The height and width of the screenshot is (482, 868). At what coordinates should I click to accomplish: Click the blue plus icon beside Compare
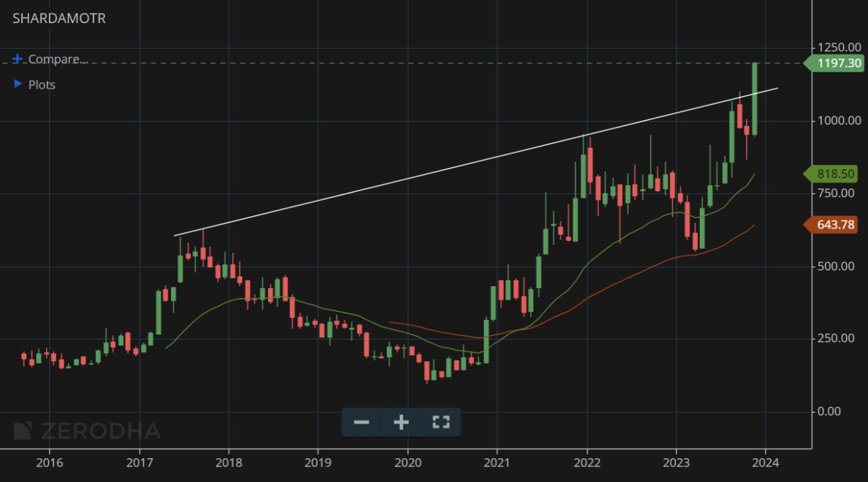coord(18,60)
